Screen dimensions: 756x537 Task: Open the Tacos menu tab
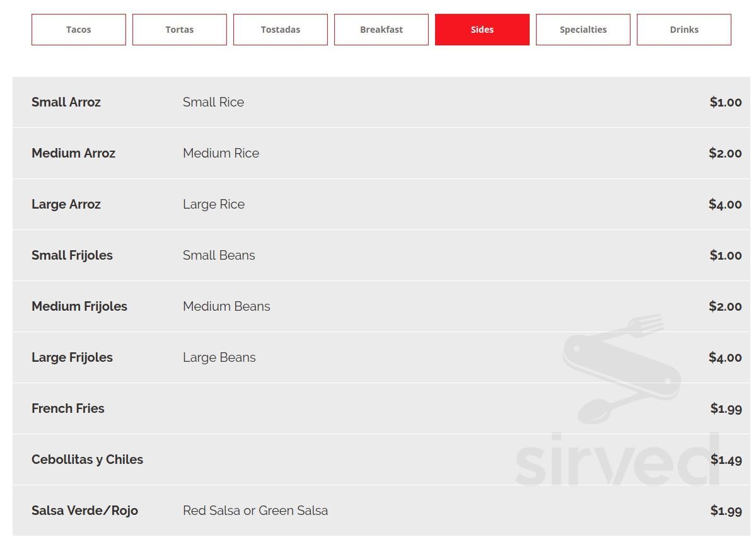point(79,30)
